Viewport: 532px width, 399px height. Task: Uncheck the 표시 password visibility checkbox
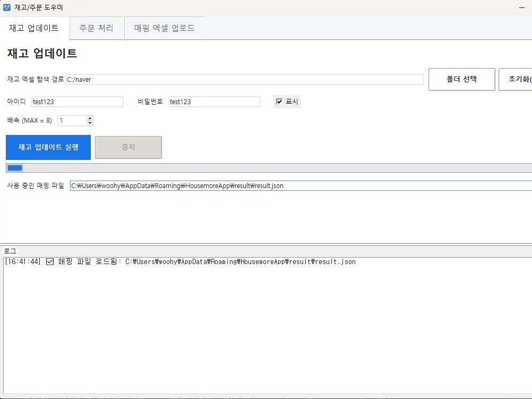click(279, 101)
